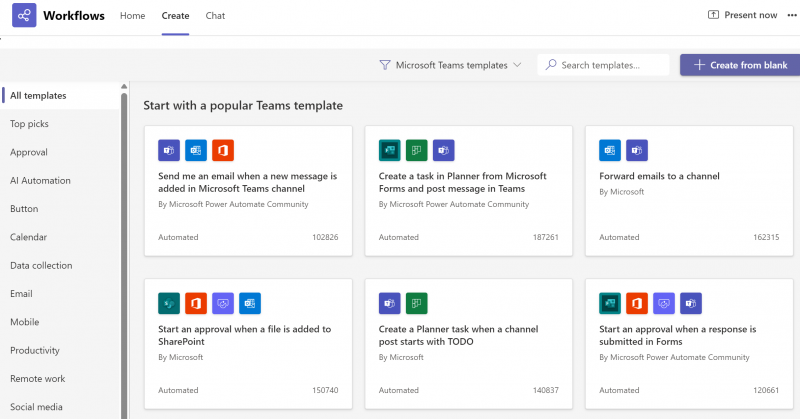Click Planner icon on 'Create a task in Planner' card
Screen dimensions: 800x419
416,150
